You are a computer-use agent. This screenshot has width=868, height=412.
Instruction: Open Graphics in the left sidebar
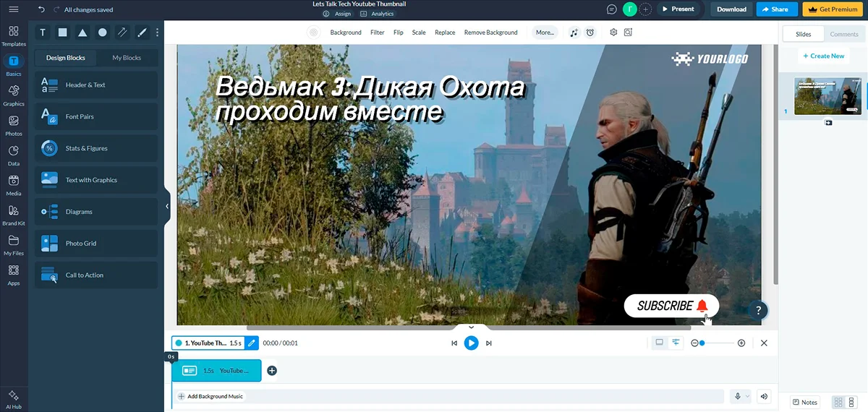click(x=14, y=95)
